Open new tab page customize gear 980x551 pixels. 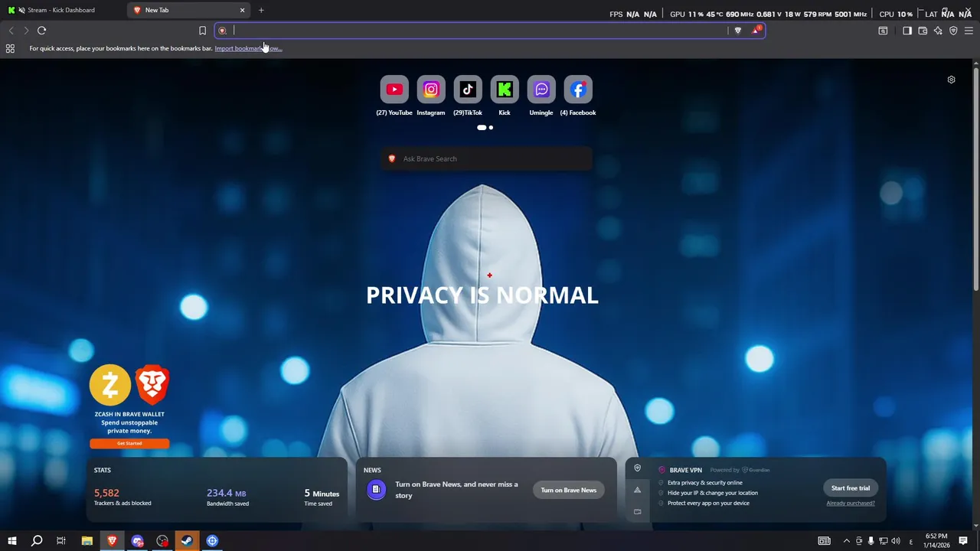tap(951, 80)
